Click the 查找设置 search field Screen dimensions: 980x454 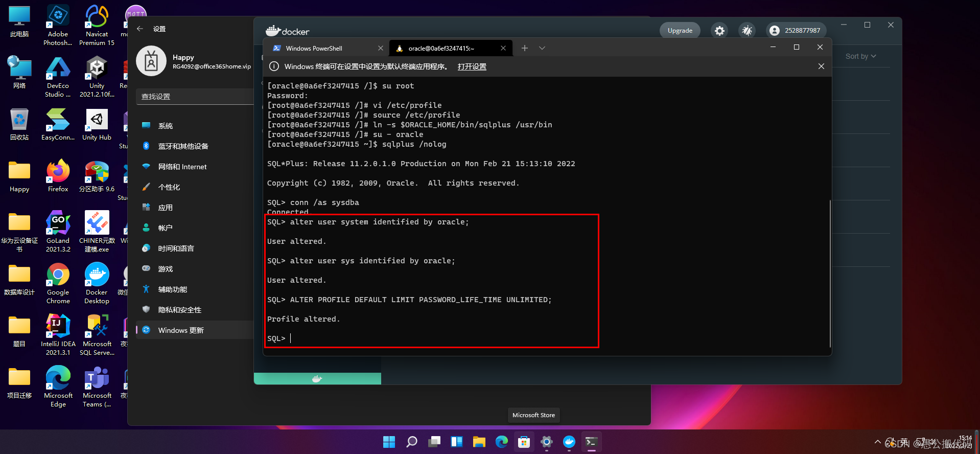tap(195, 97)
